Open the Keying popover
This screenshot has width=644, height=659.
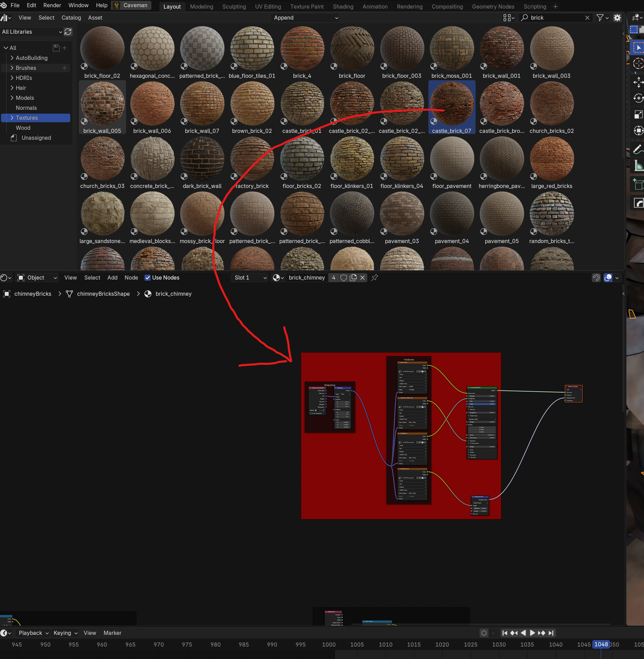(65, 633)
